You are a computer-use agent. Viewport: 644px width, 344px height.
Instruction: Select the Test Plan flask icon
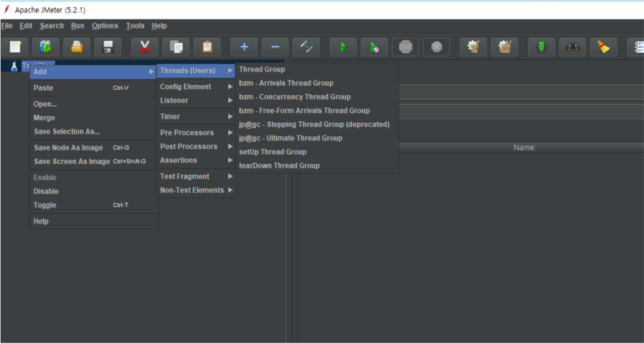pos(14,66)
